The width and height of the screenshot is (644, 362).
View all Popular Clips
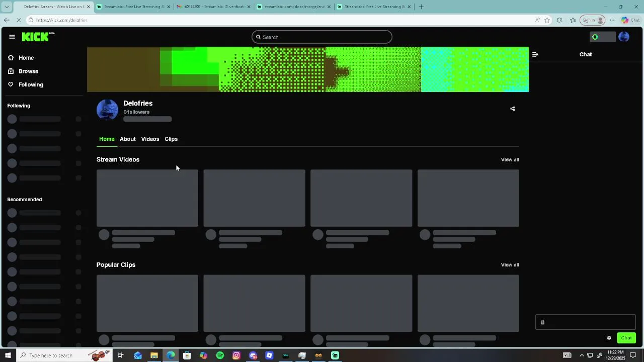pyautogui.click(x=510, y=265)
